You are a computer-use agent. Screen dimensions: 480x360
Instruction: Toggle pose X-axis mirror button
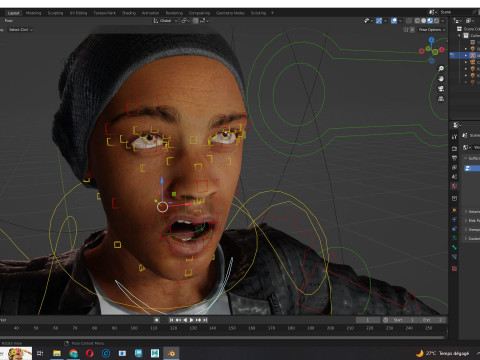tap(412, 30)
